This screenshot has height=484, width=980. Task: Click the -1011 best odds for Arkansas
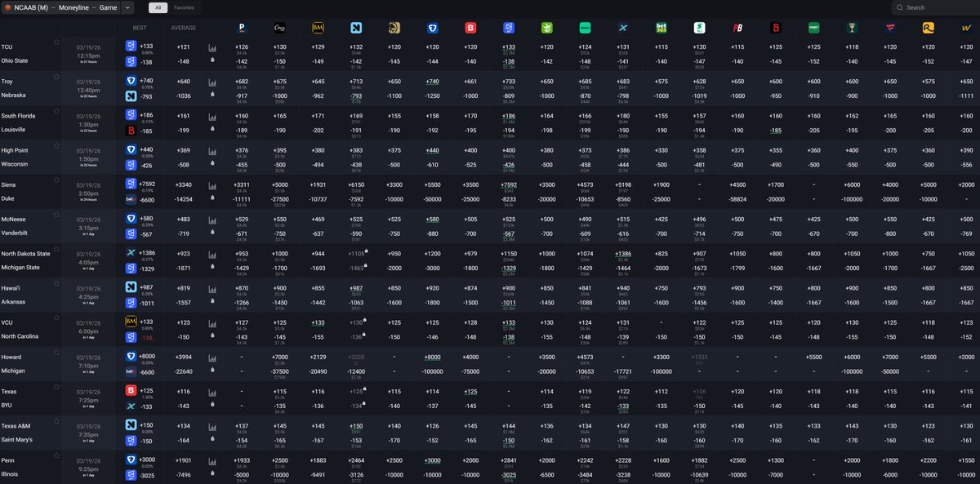[x=147, y=302]
